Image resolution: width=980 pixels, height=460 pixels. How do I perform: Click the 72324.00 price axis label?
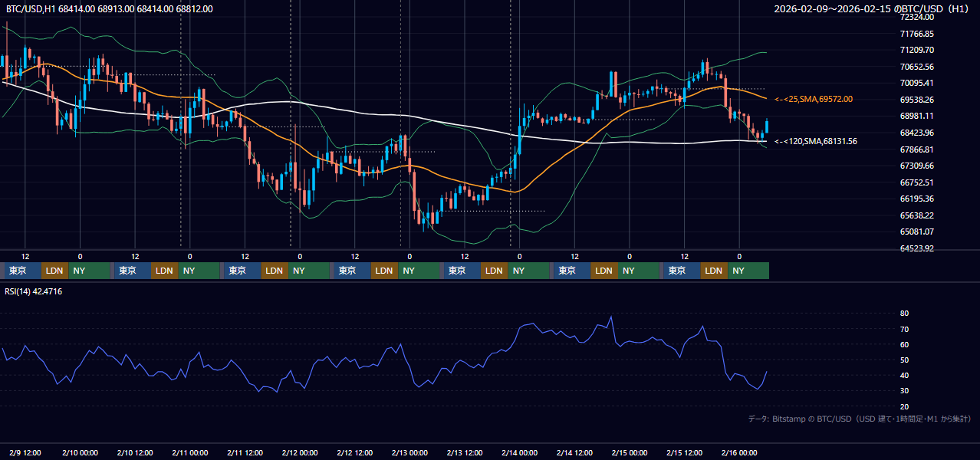coord(917,17)
